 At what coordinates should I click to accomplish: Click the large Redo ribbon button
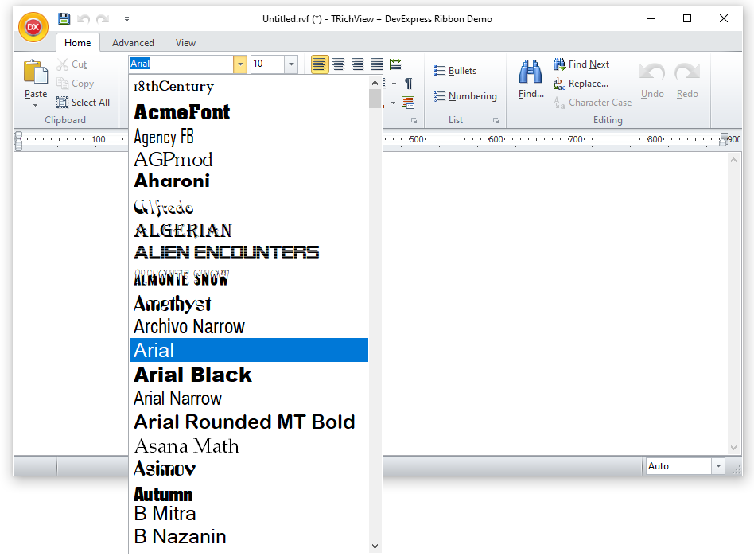point(687,80)
